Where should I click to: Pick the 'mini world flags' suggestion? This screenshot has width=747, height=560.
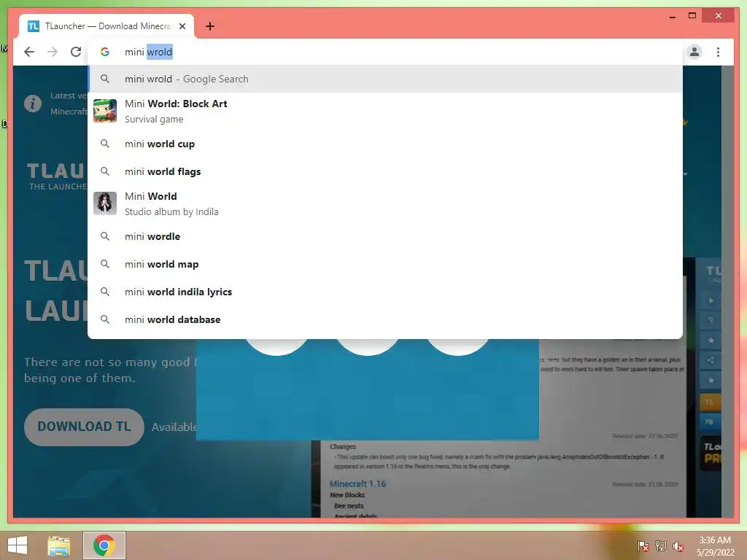tap(385, 171)
